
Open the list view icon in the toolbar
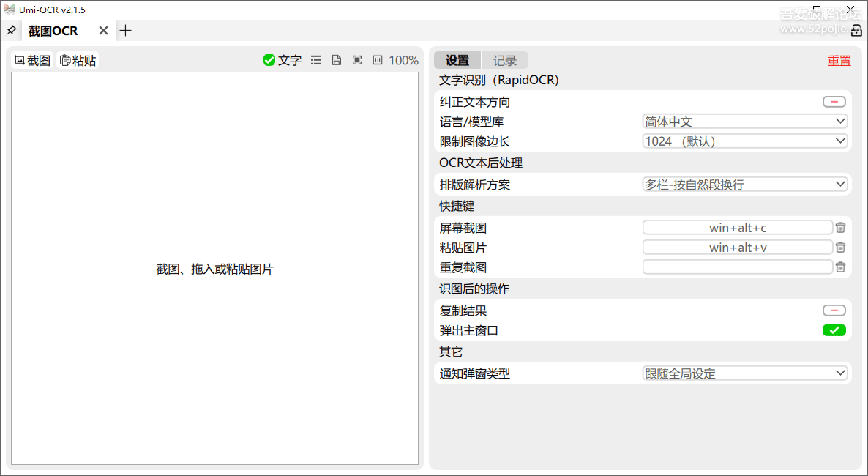pyautogui.click(x=315, y=60)
